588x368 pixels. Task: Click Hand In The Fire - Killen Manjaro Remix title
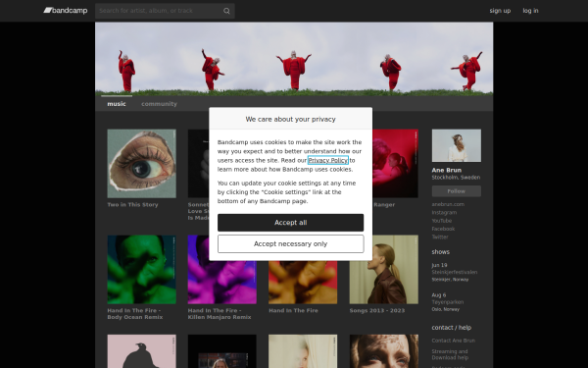click(220, 314)
